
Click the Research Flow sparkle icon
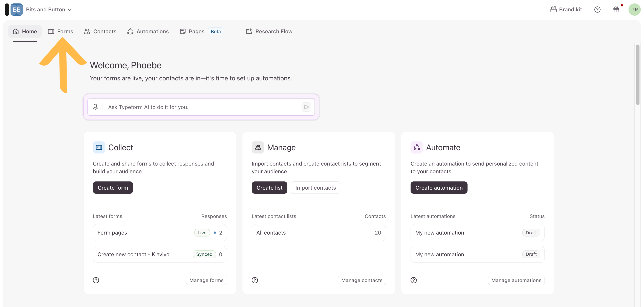249,31
